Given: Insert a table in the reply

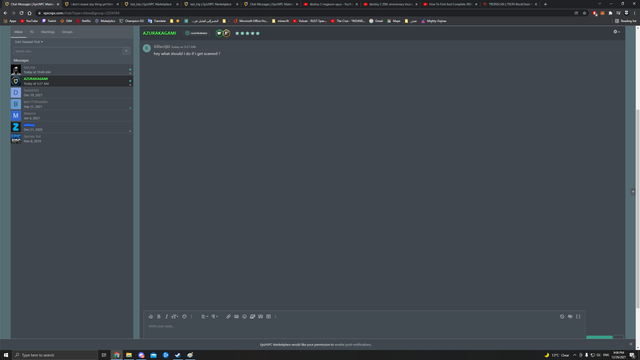Looking at the screenshot, I should (269, 316).
